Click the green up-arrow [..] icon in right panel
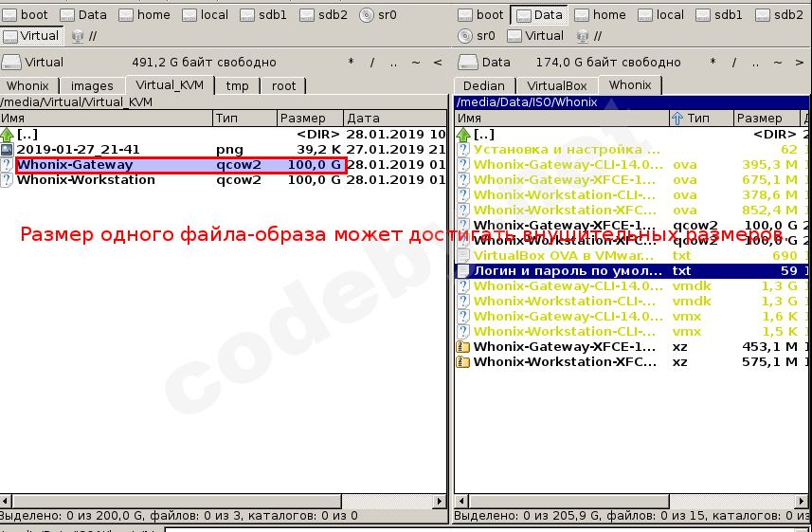Image resolution: width=812 pixels, height=532 pixels. (x=463, y=135)
